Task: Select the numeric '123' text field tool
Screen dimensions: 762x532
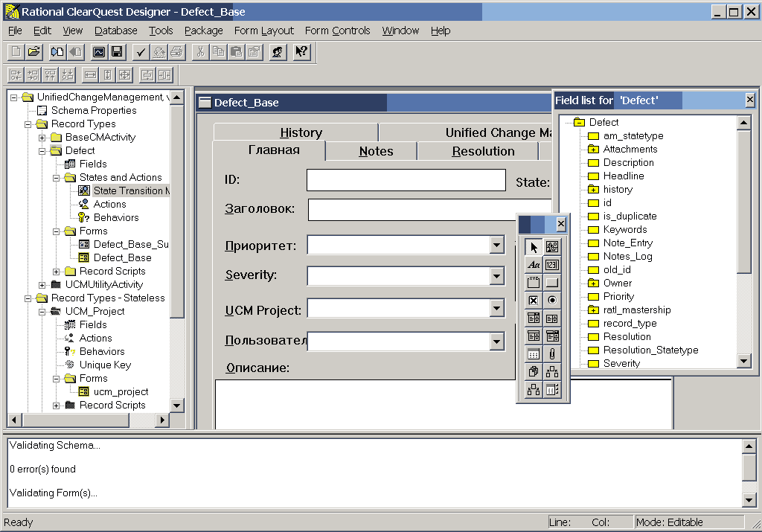Action: tap(552, 265)
